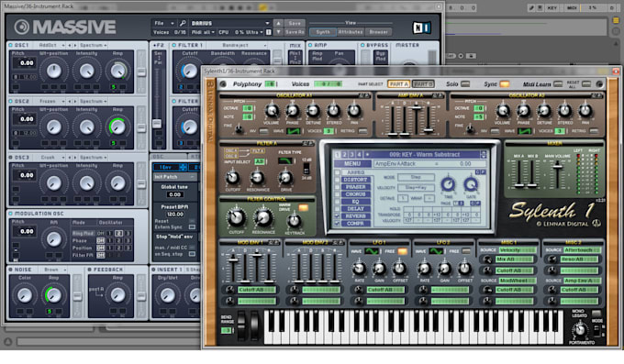Click Oscillator A1 wave shape display
Screen dimensions: 624x364
pos(293,131)
